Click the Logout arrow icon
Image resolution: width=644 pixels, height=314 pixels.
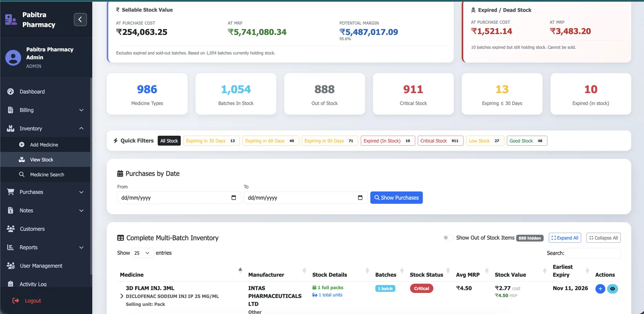(16, 301)
